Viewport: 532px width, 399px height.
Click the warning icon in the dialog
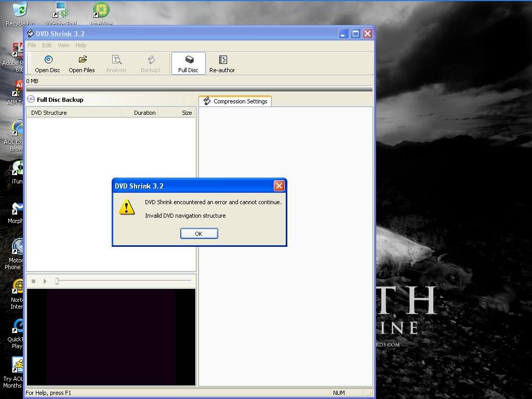click(x=127, y=207)
